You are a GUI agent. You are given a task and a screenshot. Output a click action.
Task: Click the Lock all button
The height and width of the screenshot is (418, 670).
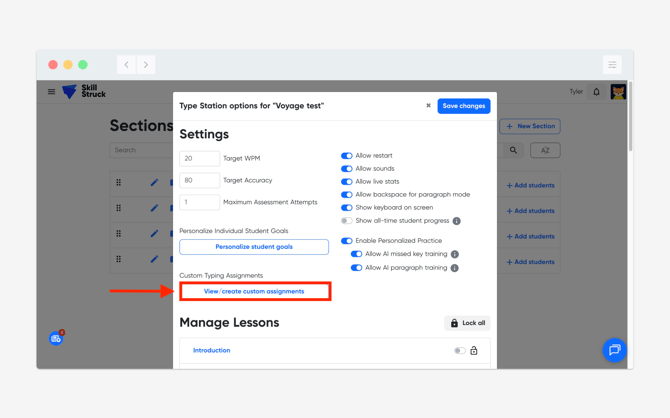(467, 323)
